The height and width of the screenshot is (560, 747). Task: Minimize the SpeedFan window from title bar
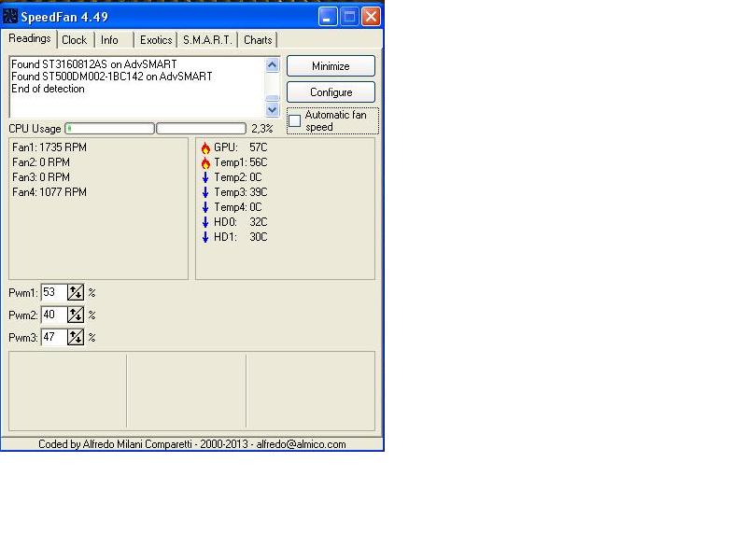click(328, 17)
